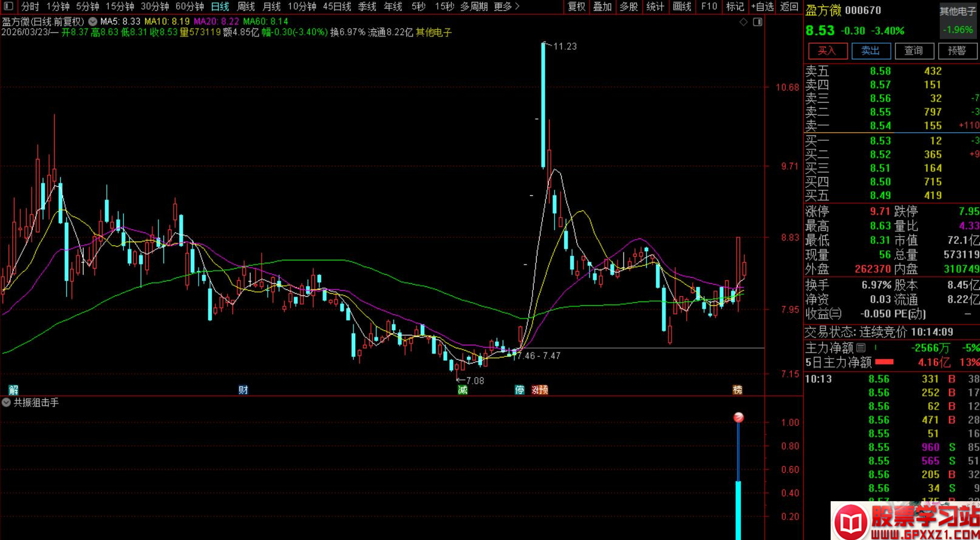Open the 画线 drawing tools
Image resolution: width=980 pixels, height=540 pixels.
pos(682,7)
